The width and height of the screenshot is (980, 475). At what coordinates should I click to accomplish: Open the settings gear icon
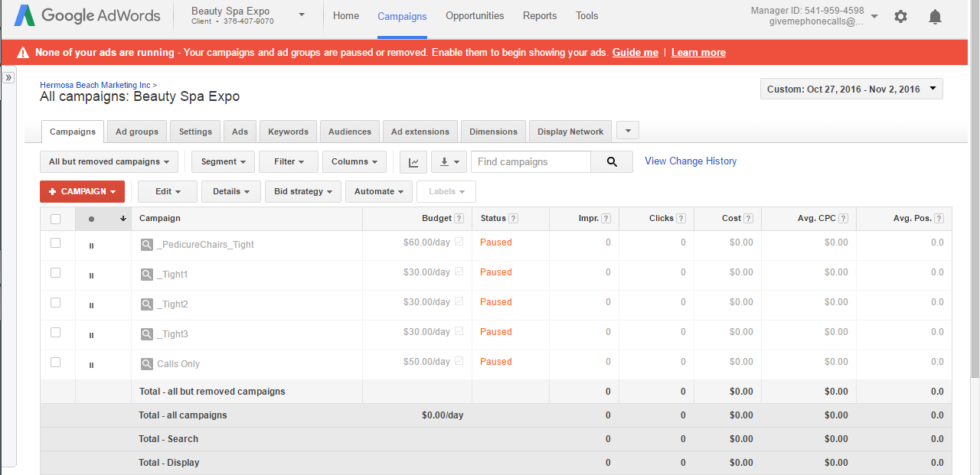click(900, 17)
